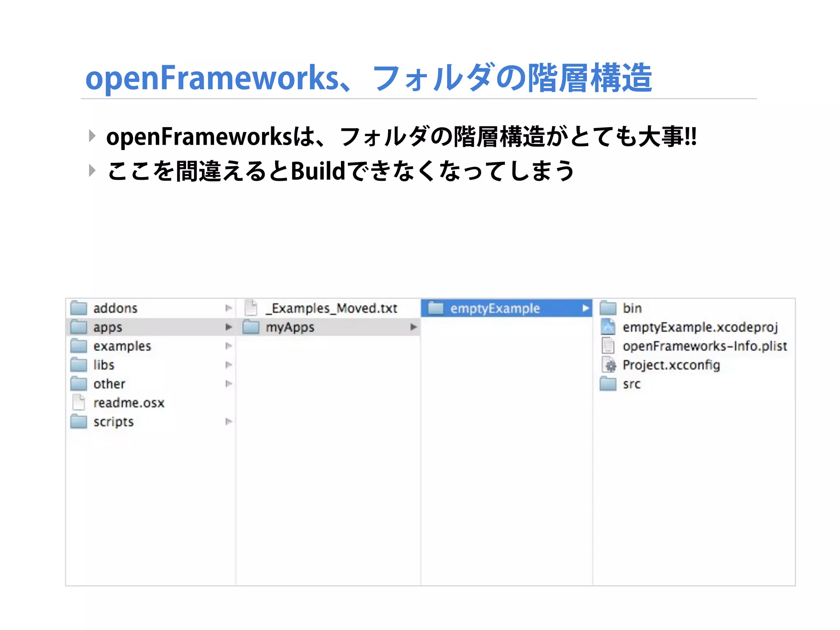Image resolution: width=840 pixels, height=630 pixels.
Task: Expand the examples folder arrow
Action: [229, 346]
